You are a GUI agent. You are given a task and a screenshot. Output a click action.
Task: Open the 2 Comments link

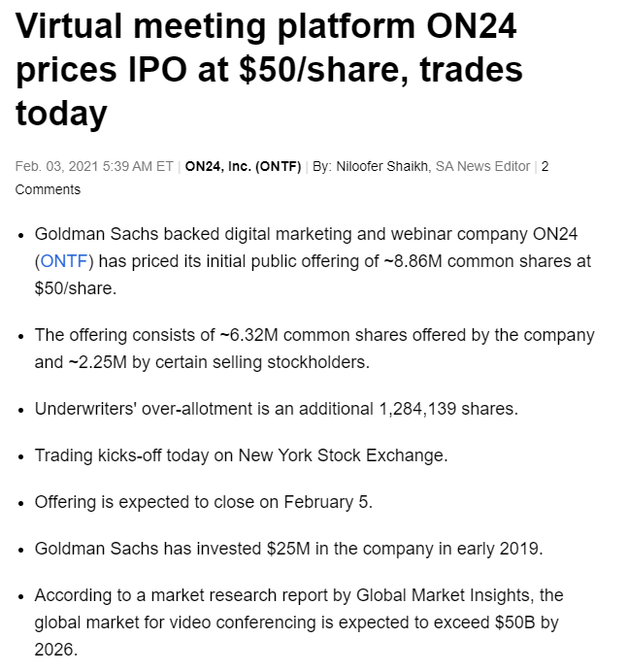281,178
